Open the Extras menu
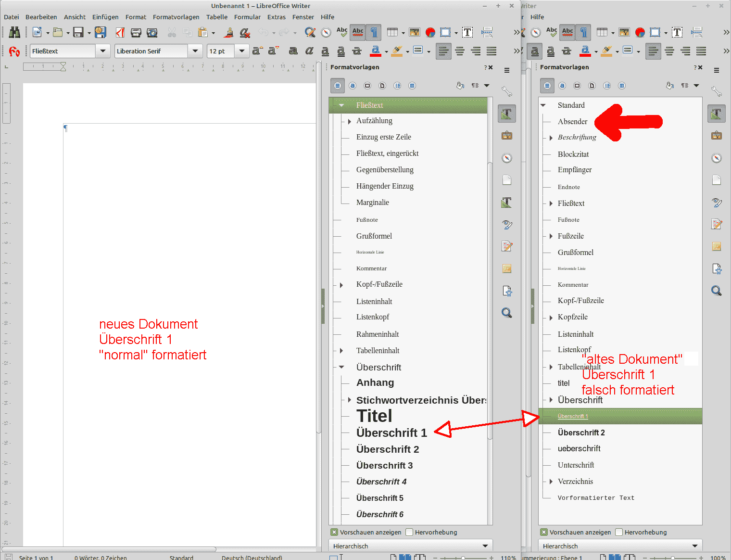The image size is (731, 560). pyautogui.click(x=276, y=17)
